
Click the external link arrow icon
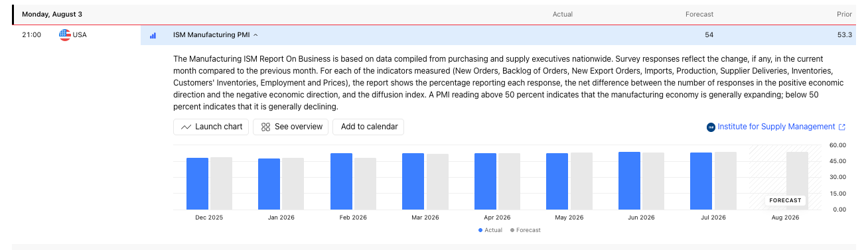[842, 127]
